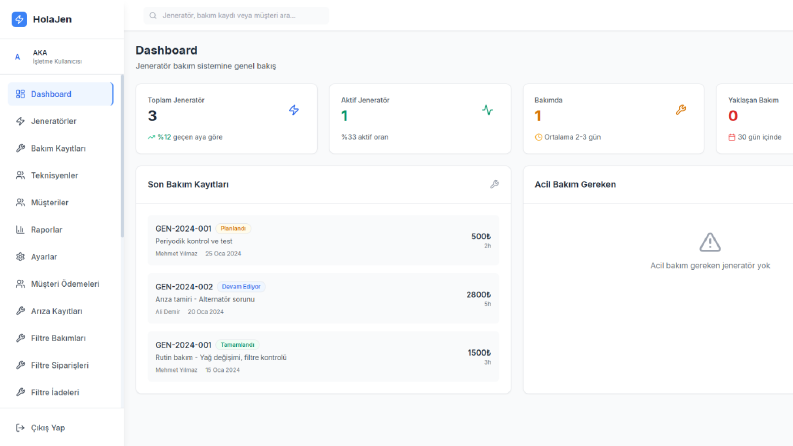Click the Müşteri Ödemeleri people icon

tap(20, 284)
